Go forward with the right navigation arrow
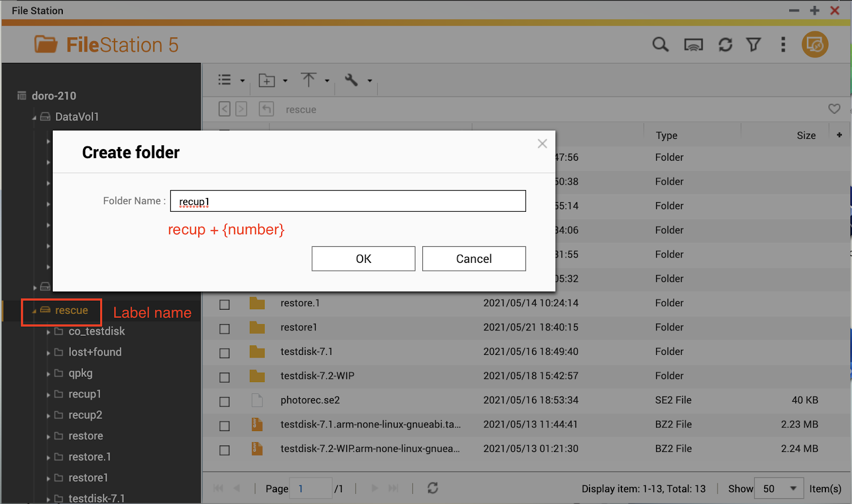 241,109
